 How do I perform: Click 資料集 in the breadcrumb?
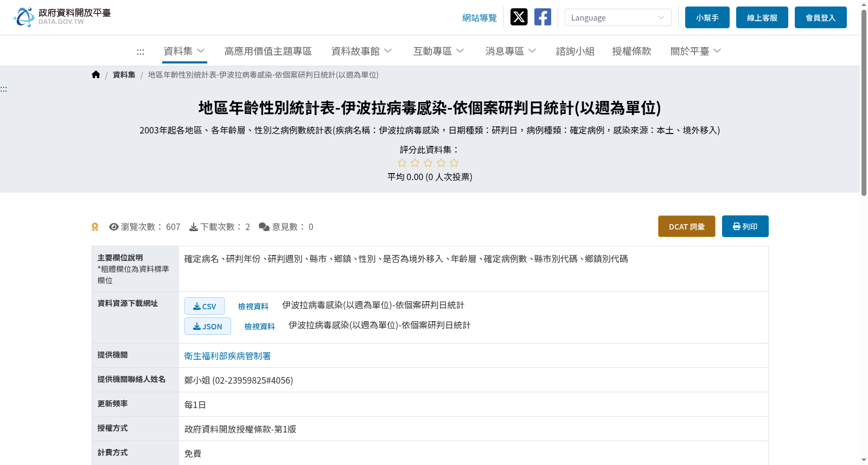124,75
